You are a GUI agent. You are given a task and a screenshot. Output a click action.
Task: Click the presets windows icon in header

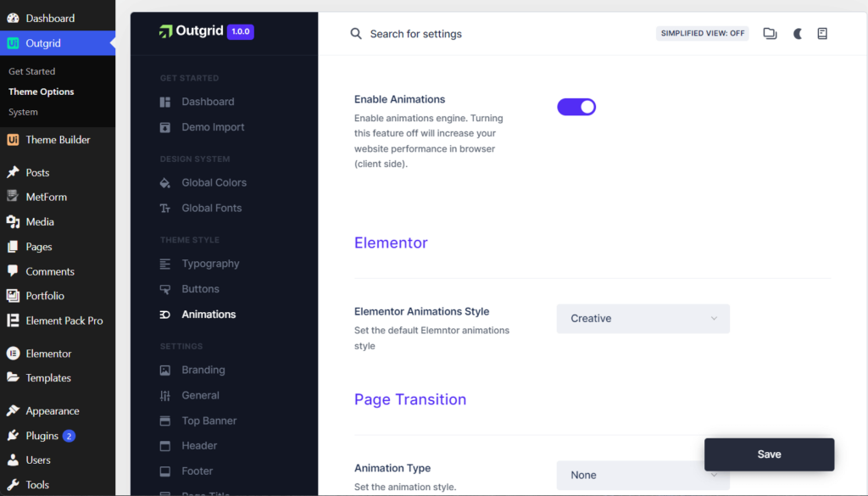point(770,33)
